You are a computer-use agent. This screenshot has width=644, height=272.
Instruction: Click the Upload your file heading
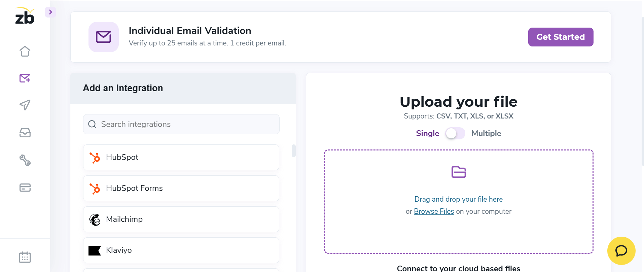pyautogui.click(x=459, y=102)
